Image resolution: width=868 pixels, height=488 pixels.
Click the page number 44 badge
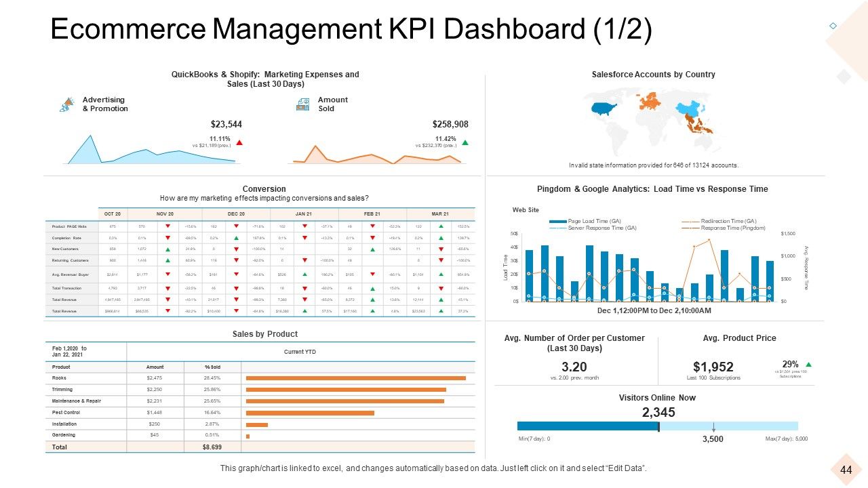point(846,470)
